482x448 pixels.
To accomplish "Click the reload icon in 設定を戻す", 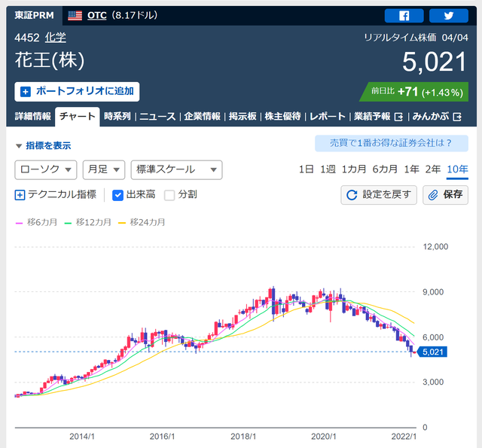I will (352, 195).
